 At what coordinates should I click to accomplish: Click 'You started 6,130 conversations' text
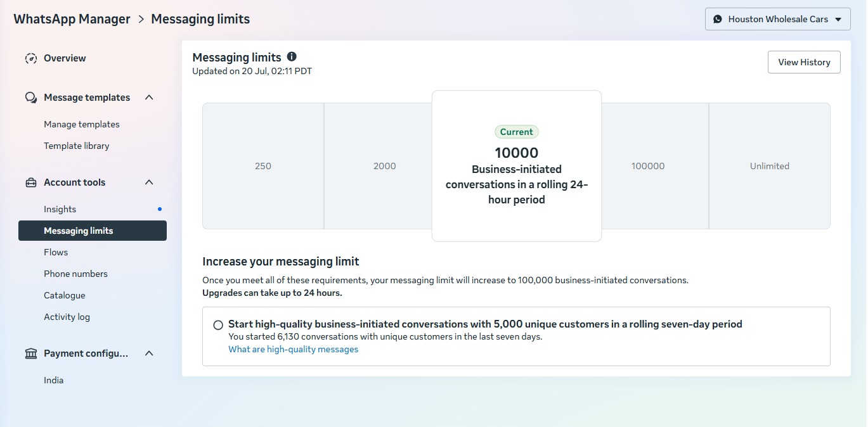pos(385,336)
